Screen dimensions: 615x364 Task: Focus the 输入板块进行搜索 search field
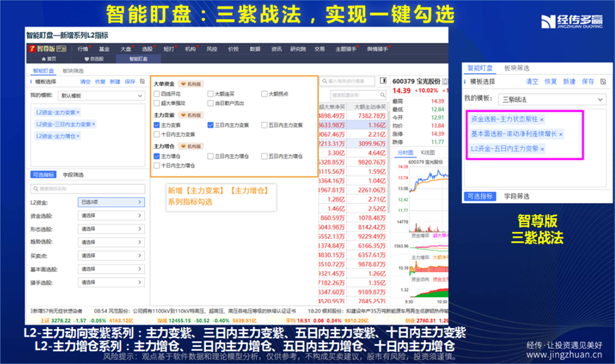pyautogui.click(x=348, y=81)
